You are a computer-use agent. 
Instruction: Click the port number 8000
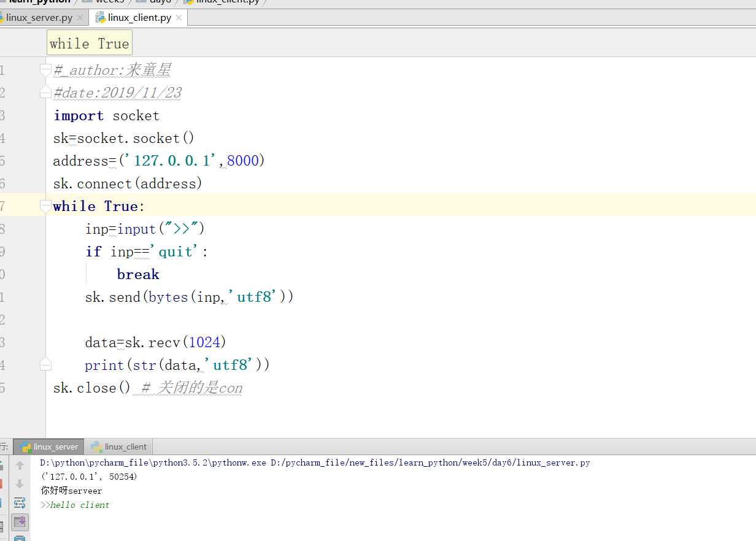coord(243,161)
